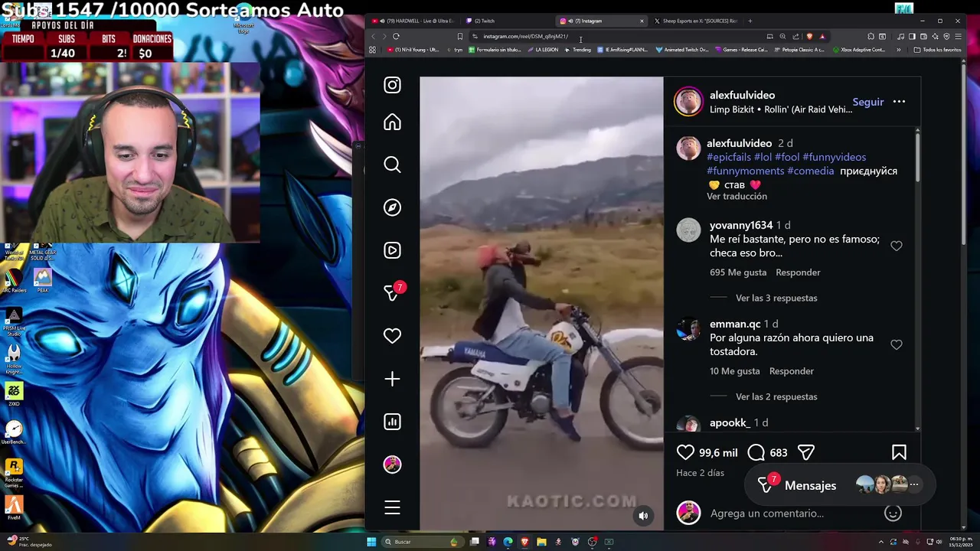Like the reel with the heart icon

click(x=685, y=452)
